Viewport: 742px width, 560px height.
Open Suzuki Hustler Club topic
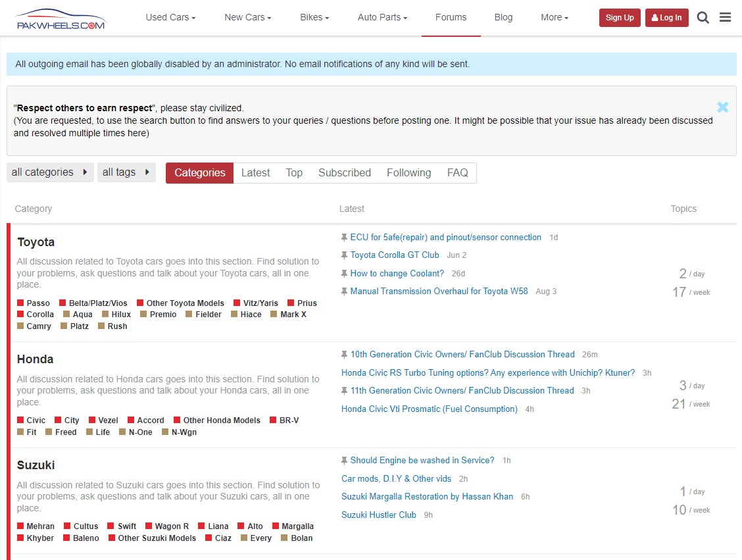(379, 515)
